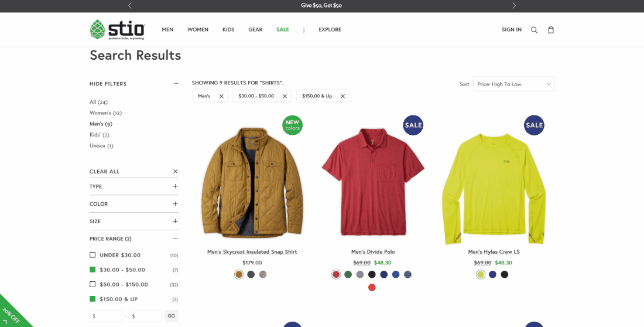Select black swatch for Divide Polo
This screenshot has height=327, width=644.
click(372, 274)
